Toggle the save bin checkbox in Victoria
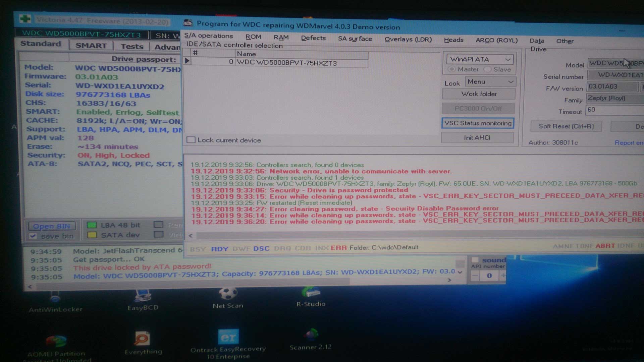The image size is (644, 362). point(33,236)
